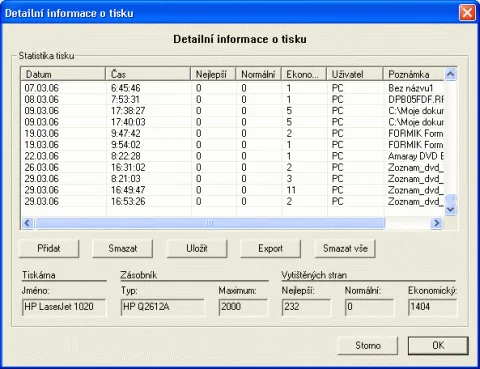The image size is (480, 369).
Task: Click the note 'Bez názvu1'
Action: pyautogui.click(x=411, y=88)
